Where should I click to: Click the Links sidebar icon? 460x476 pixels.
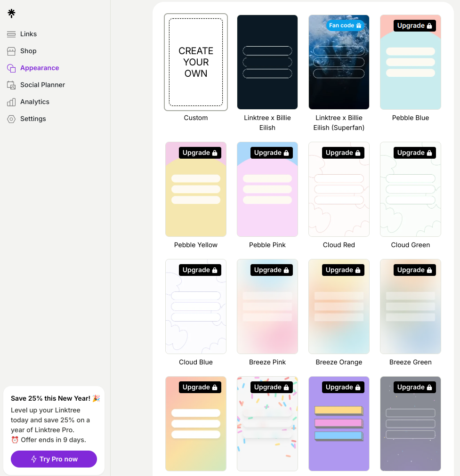(x=11, y=34)
